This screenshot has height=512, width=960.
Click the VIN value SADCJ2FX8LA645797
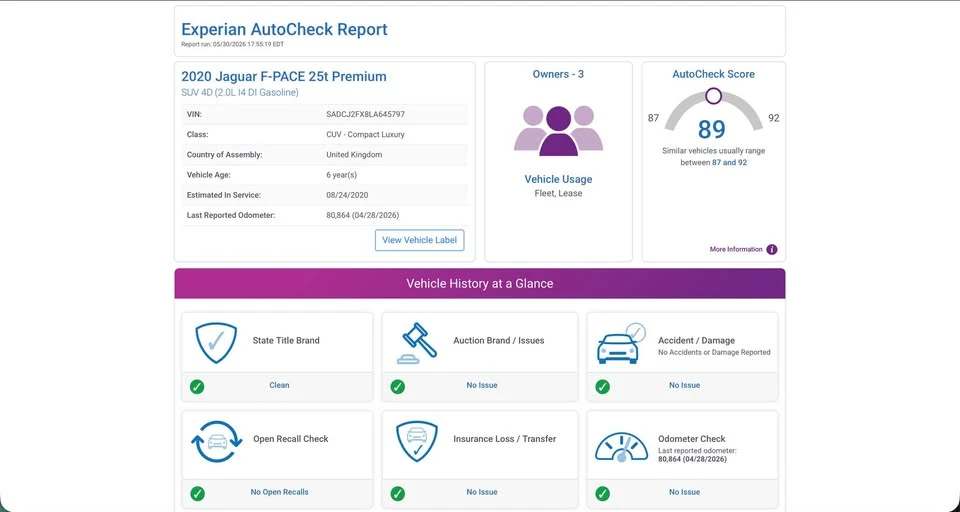[x=366, y=115]
